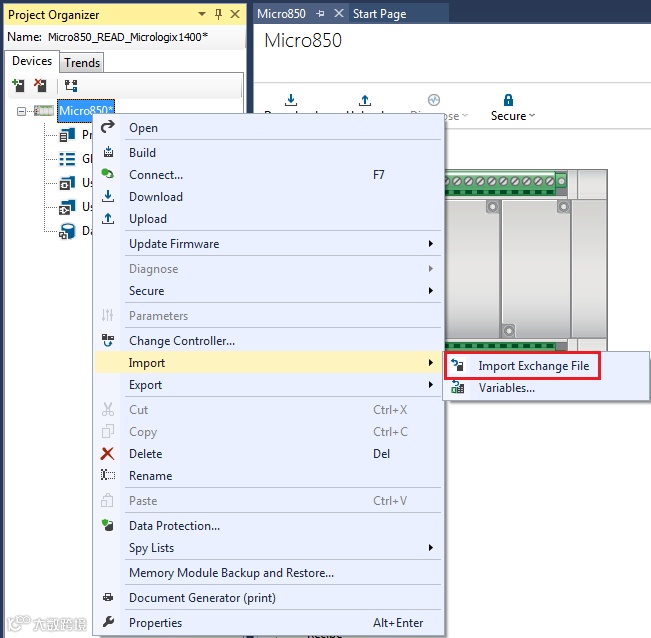Image resolution: width=651 pixels, height=638 pixels.
Task: Pin the Micro850 document tab
Action: (320, 14)
